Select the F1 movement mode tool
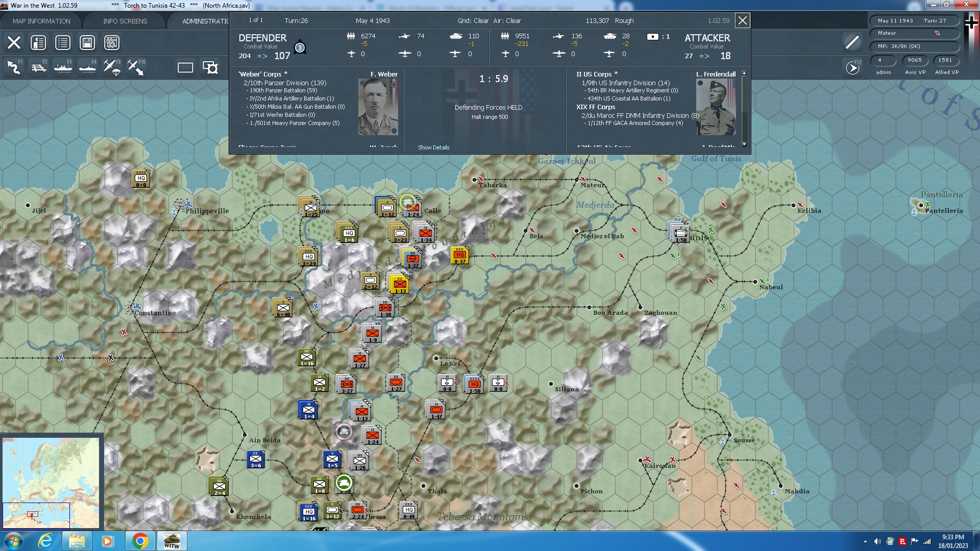980x551 pixels. [13, 67]
